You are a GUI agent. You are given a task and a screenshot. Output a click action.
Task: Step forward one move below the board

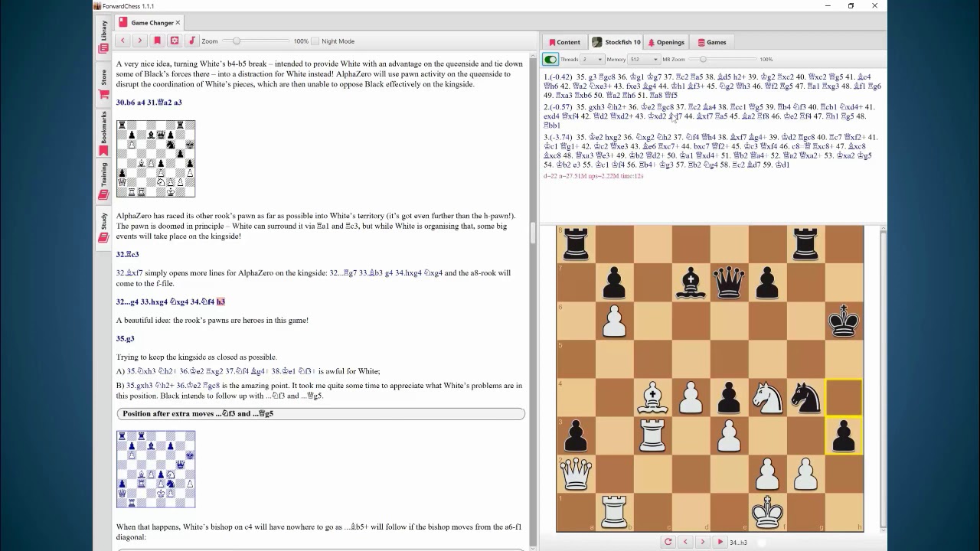(702, 542)
